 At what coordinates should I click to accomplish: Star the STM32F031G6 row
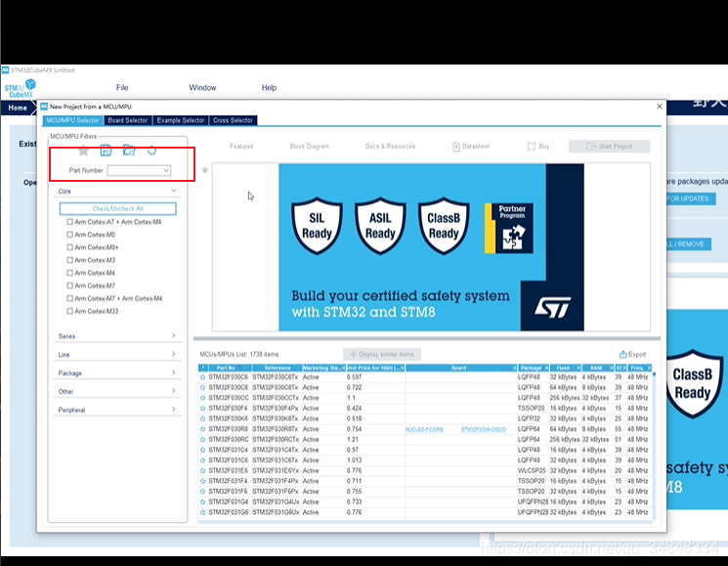coord(202,512)
